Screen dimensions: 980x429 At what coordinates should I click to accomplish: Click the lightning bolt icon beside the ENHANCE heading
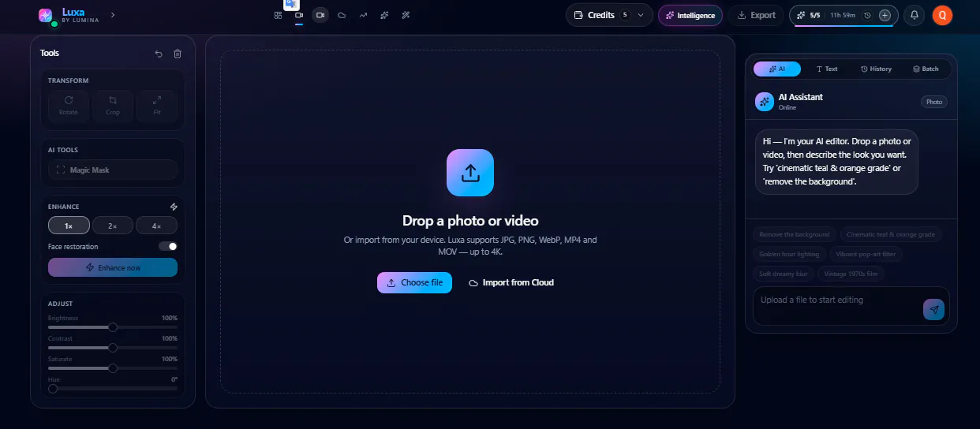174,207
